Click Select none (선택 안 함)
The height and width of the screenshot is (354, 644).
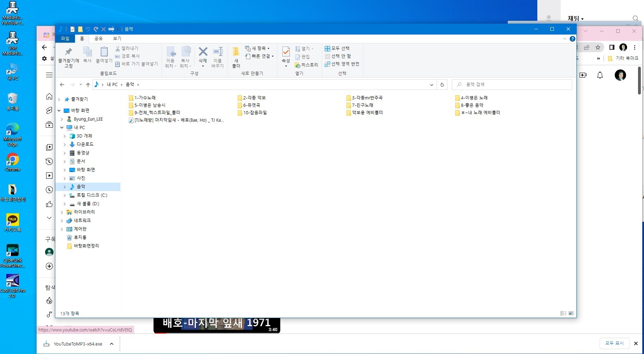point(338,56)
